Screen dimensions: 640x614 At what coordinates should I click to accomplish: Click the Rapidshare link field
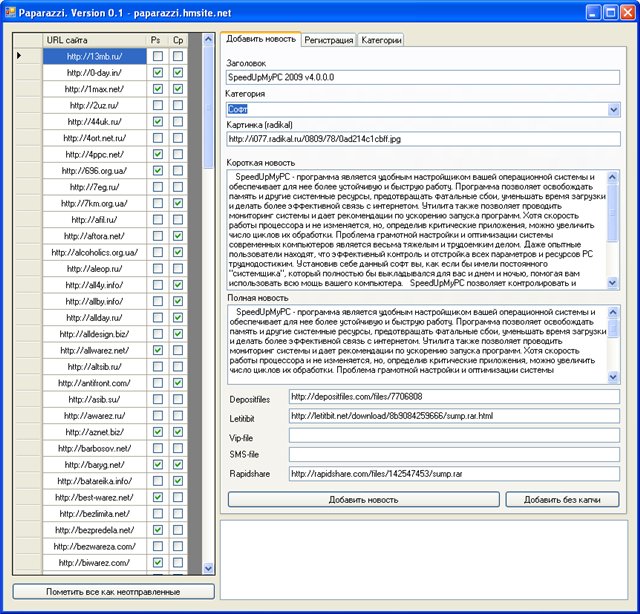click(454, 474)
